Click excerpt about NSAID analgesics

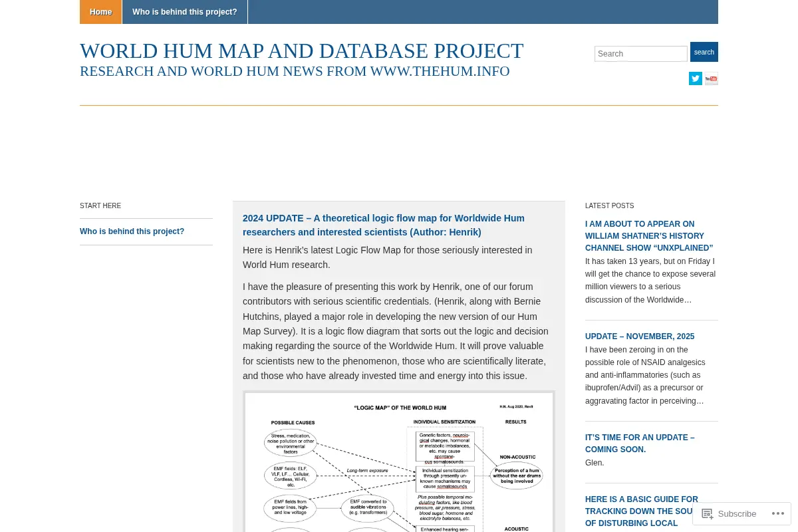pos(646,375)
